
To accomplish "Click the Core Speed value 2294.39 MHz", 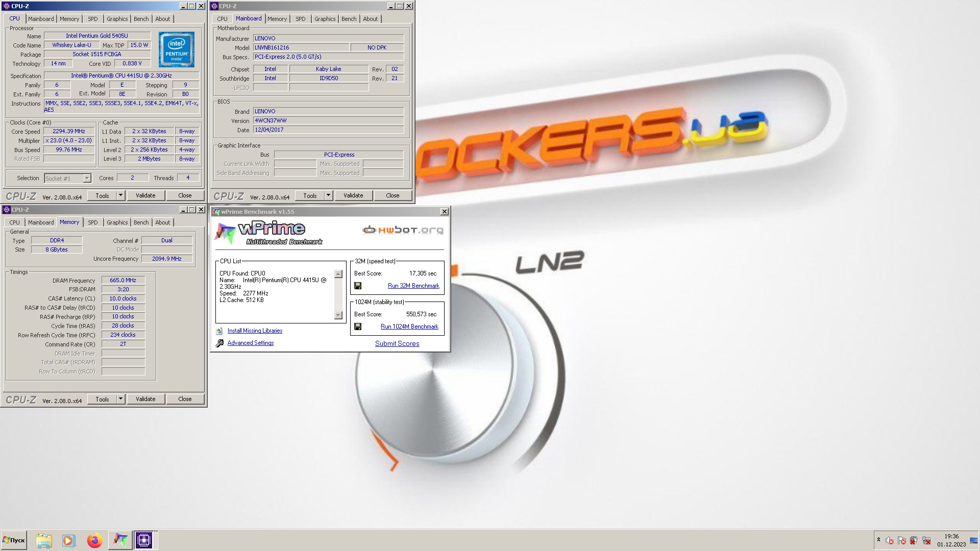I will [69, 131].
